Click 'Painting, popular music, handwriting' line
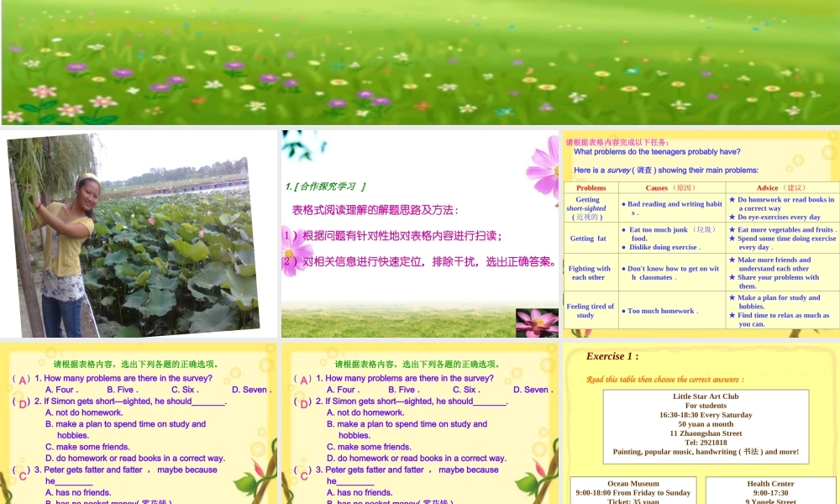This screenshot has width=840, height=504. (706, 452)
